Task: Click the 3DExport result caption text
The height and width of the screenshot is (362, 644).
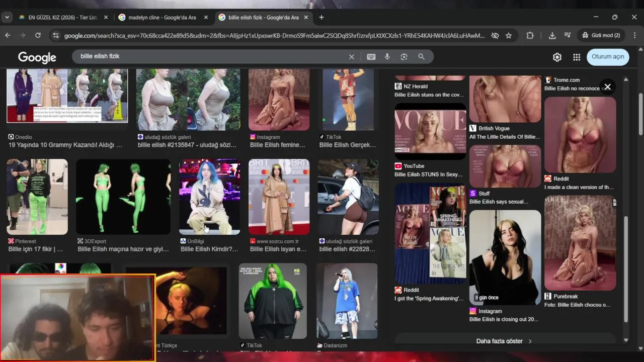Action: (123, 249)
